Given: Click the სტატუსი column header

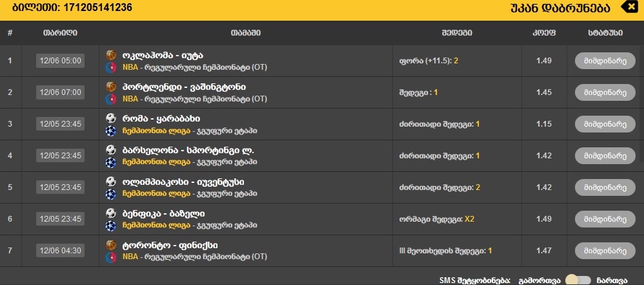Looking at the screenshot, I should click(605, 32).
